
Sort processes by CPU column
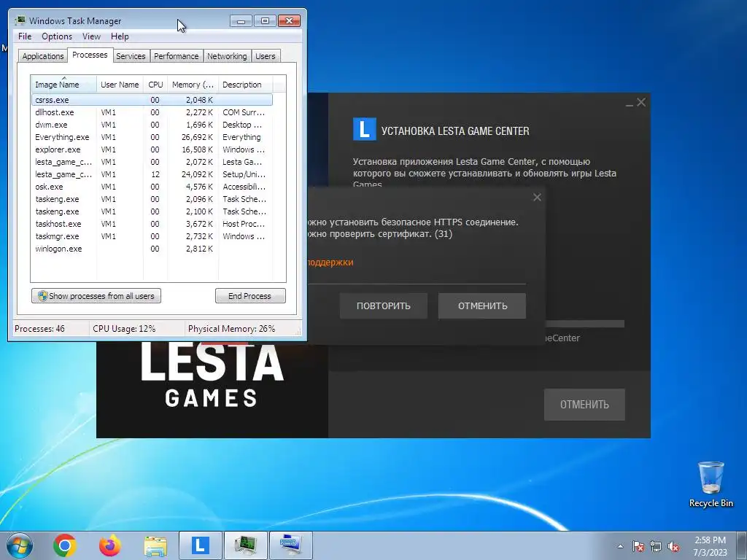pyautogui.click(x=155, y=84)
